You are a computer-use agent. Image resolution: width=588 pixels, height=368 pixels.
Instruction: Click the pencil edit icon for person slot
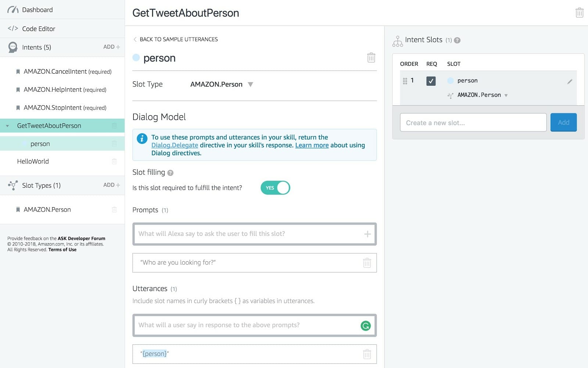click(x=570, y=81)
